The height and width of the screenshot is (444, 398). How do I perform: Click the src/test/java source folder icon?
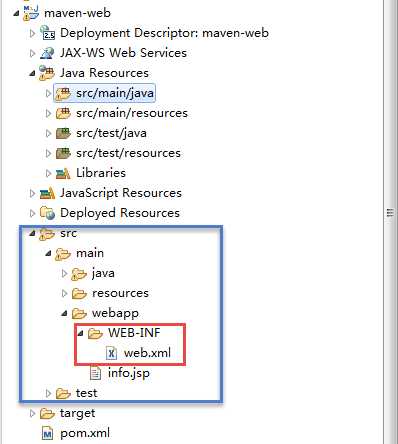click(63, 133)
